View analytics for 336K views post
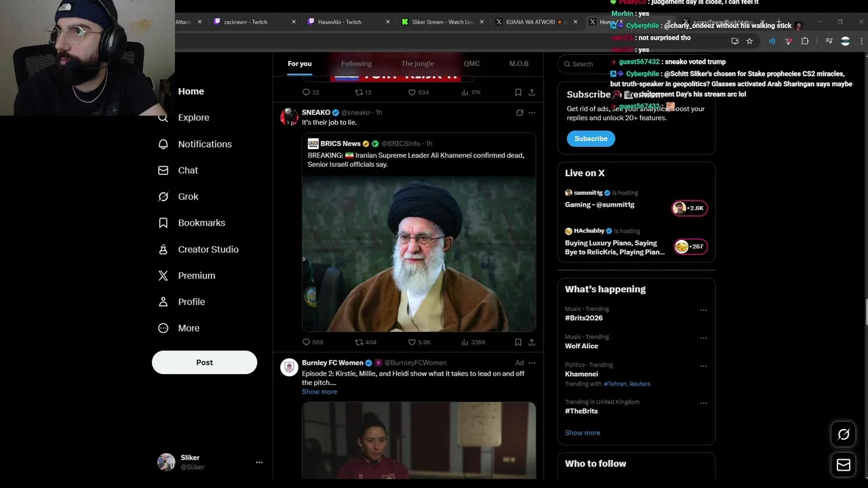This screenshot has height=488, width=868. click(x=473, y=342)
